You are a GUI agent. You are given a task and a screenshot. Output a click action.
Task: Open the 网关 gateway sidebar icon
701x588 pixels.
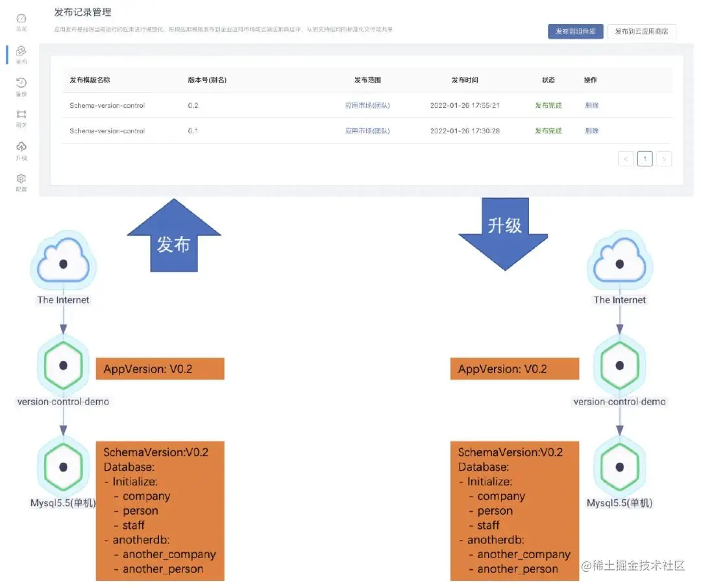coord(21,119)
